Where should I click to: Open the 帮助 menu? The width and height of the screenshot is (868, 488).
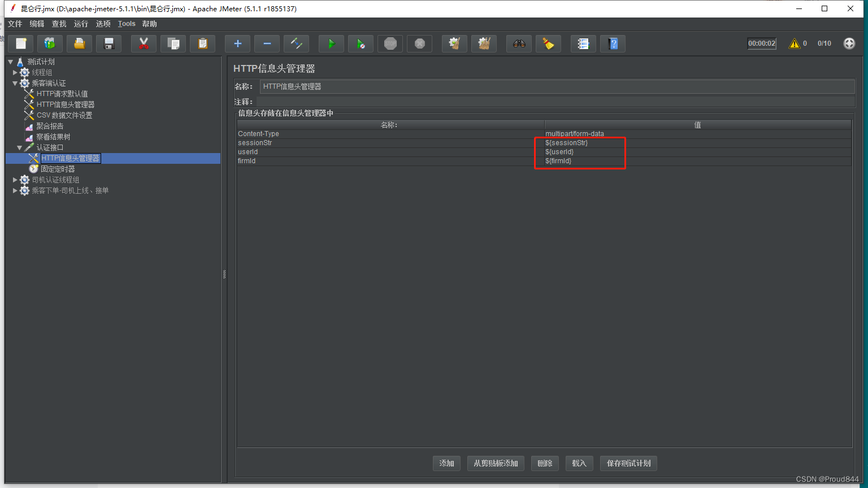click(150, 24)
